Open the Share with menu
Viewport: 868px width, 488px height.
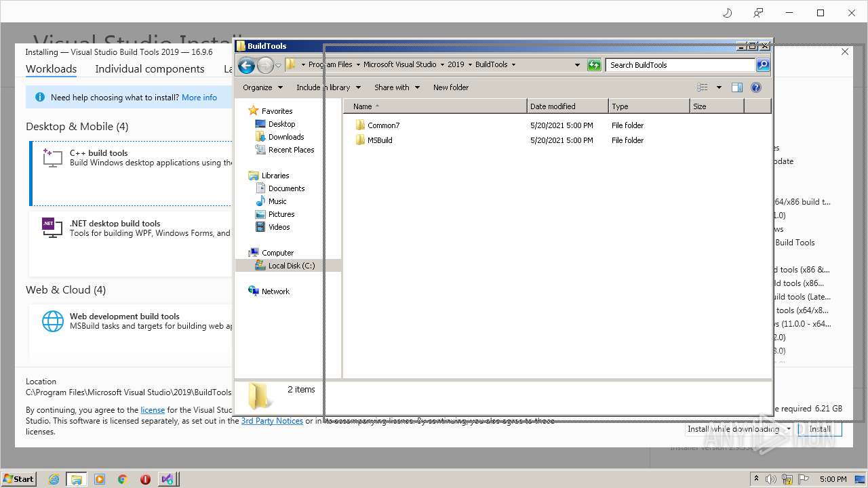pos(397,87)
